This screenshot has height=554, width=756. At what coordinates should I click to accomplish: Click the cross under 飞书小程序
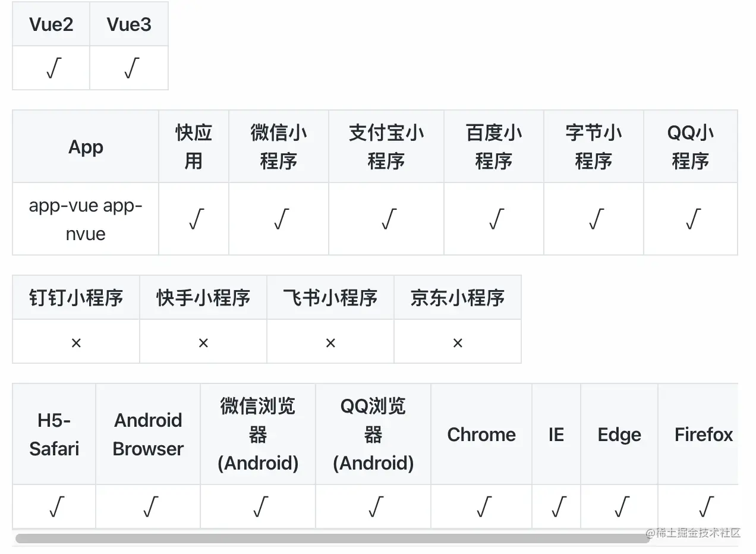330,342
